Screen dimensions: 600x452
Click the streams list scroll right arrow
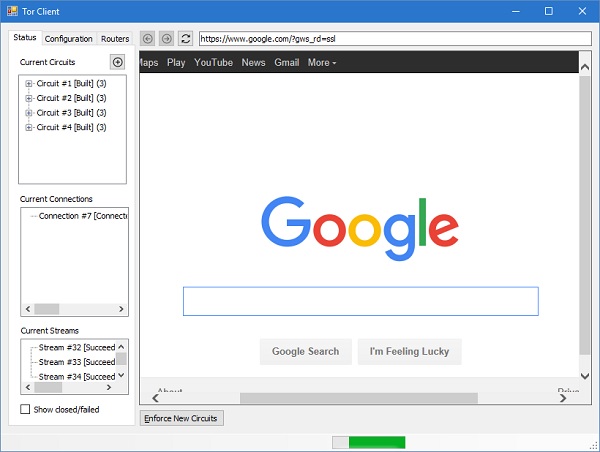[x=109, y=387]
